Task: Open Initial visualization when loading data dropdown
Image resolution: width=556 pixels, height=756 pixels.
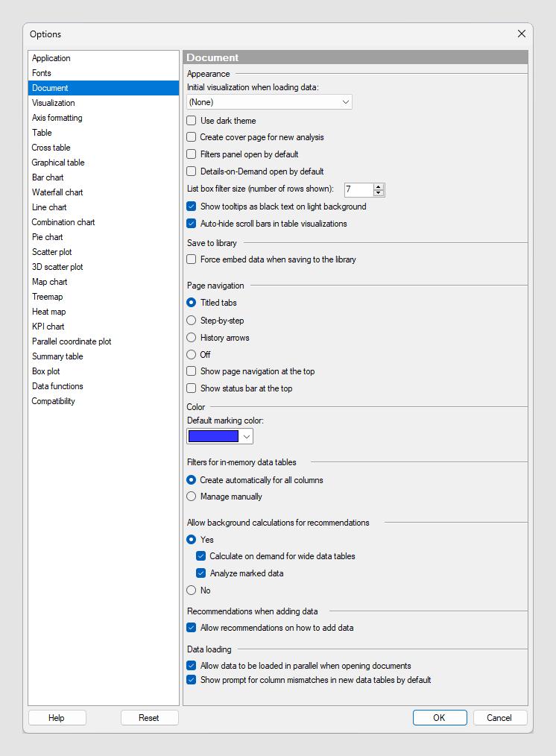Action: click(269, 102)
